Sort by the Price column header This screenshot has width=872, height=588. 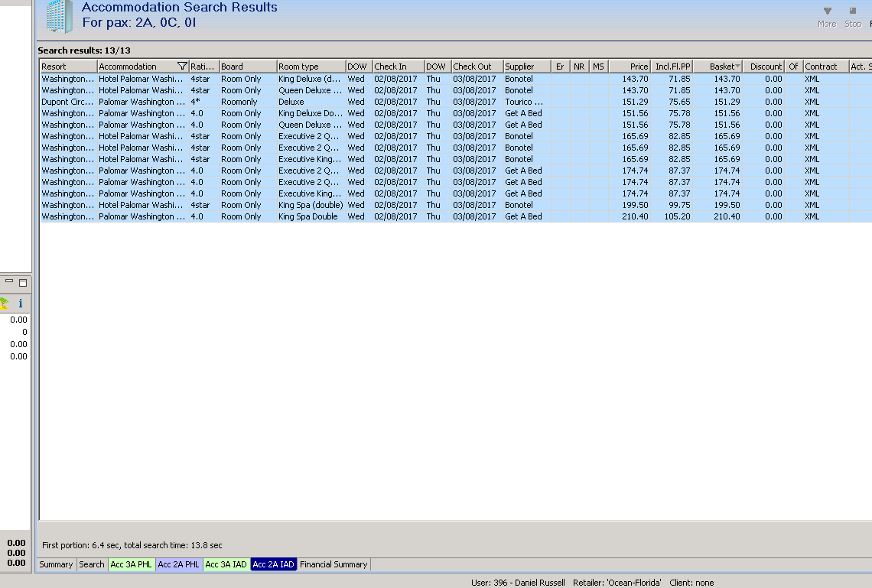[x=629, y=66]
